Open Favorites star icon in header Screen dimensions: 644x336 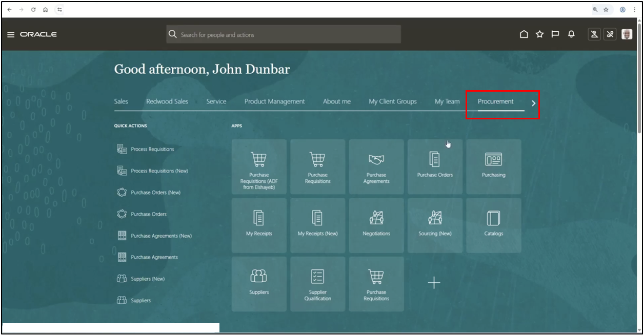point(539,34)
